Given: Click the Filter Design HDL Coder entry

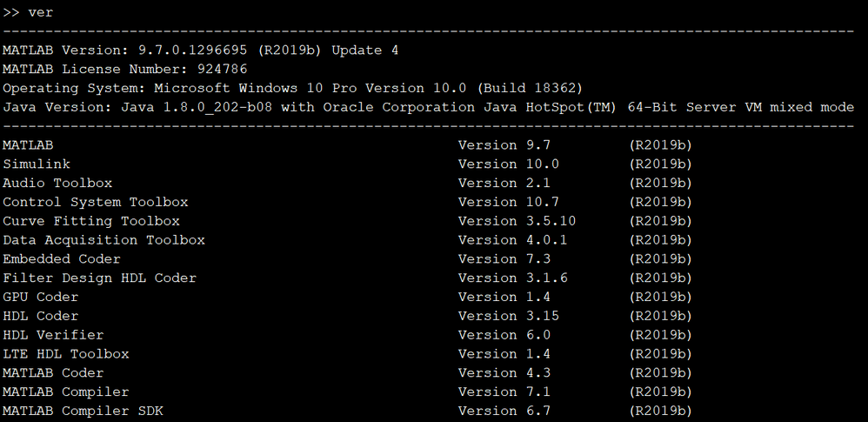Looking at the screenshot, I should tap(99, 278).
